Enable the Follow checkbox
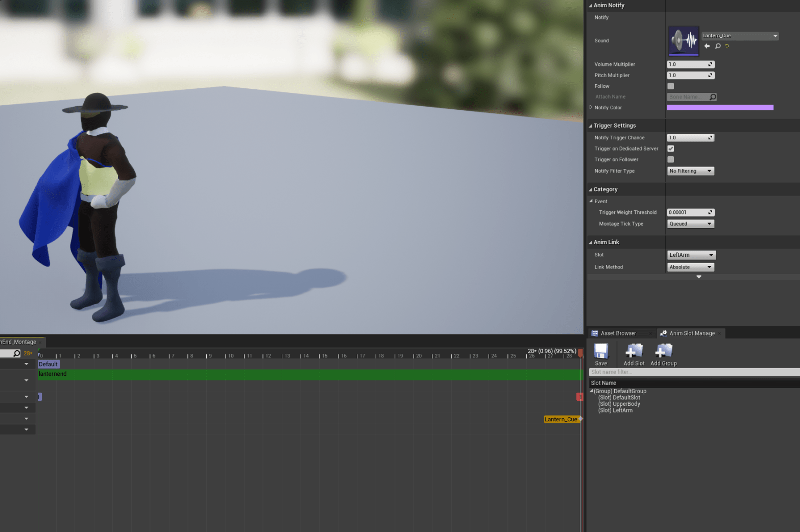 click(671, 86)
